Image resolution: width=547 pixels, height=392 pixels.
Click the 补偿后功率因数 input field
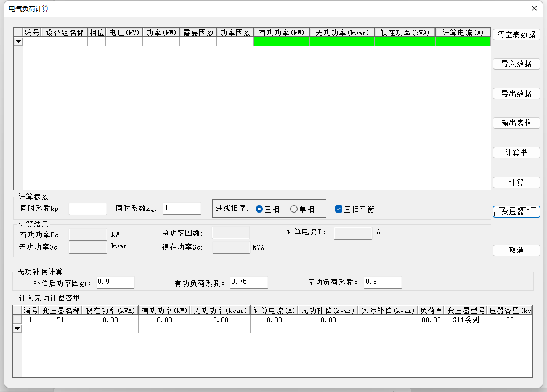[115, 282]
